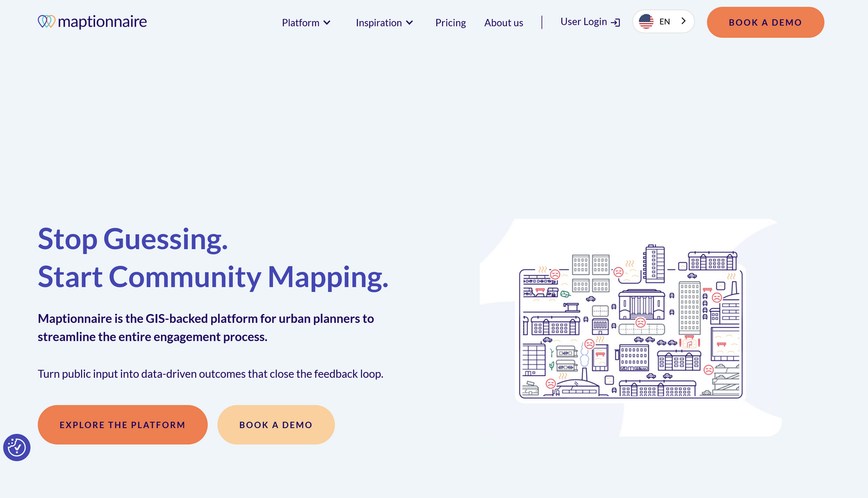Click the tall tower building in illustration
The width and height of the screenshot is (868, 498).
654,263
